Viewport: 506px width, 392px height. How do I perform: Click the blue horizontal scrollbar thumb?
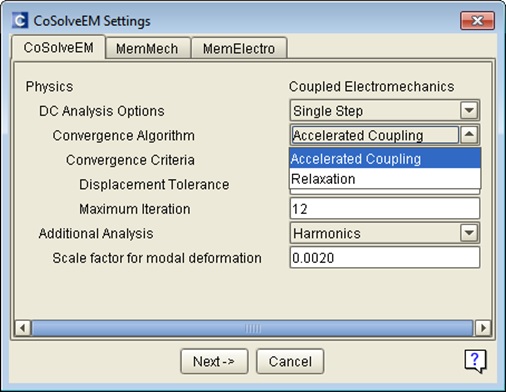(x=252, y=328)
